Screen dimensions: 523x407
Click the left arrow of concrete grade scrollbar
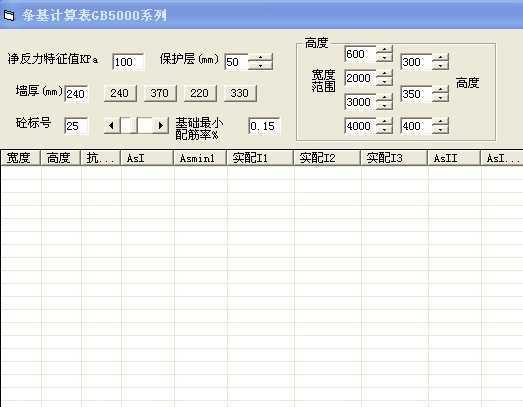tap(112, 126)
